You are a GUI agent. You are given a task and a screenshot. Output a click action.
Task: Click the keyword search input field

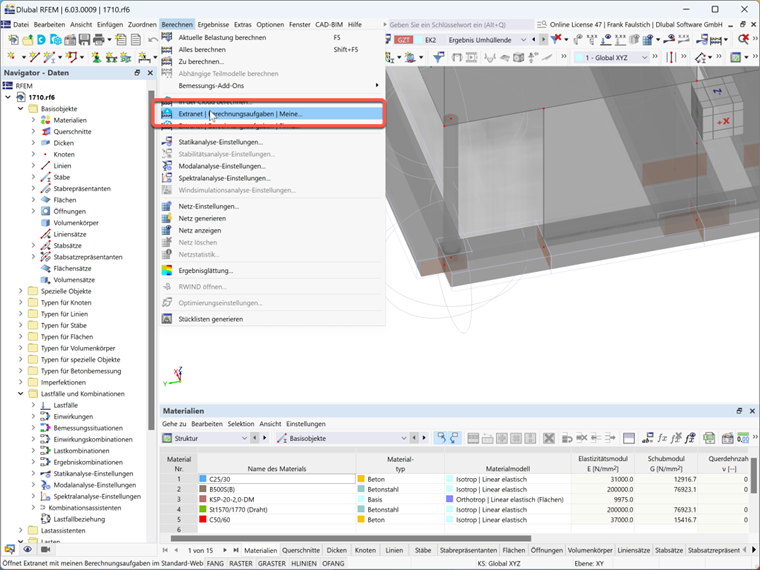460,24
